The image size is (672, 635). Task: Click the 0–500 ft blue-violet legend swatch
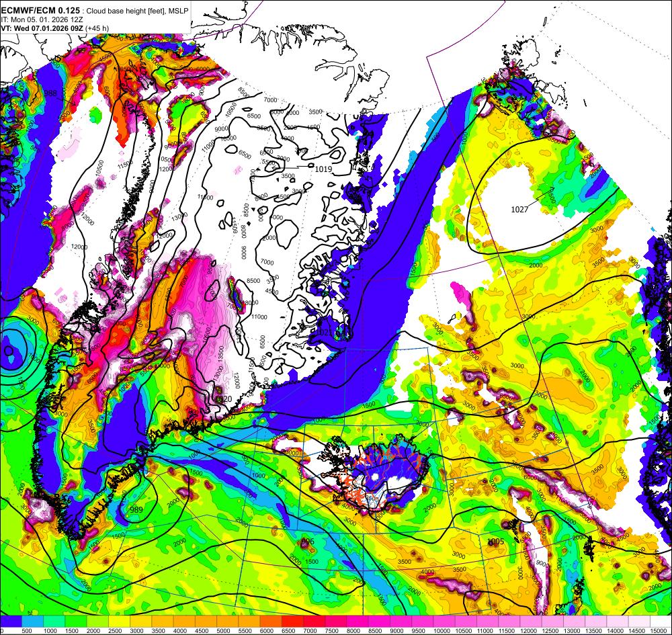click(x=11, y=620)
